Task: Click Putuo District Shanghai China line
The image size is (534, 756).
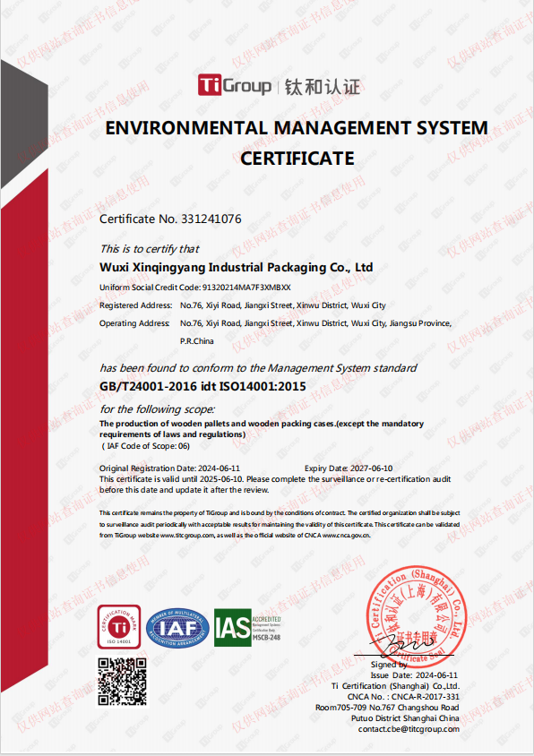Action: tap(405, 718)
